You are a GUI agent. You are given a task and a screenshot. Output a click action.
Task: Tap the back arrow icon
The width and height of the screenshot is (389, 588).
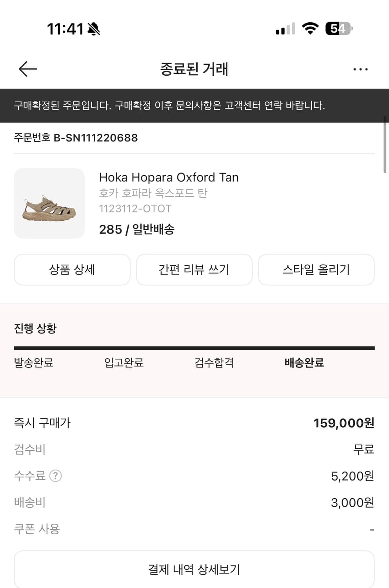28,69
